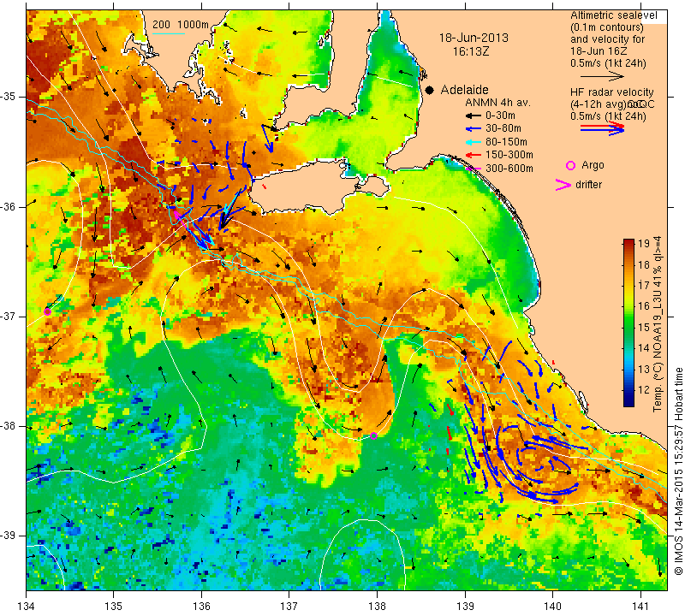
Task: Click the cyan 80-150m legend arrow
Action: (473, 142)
